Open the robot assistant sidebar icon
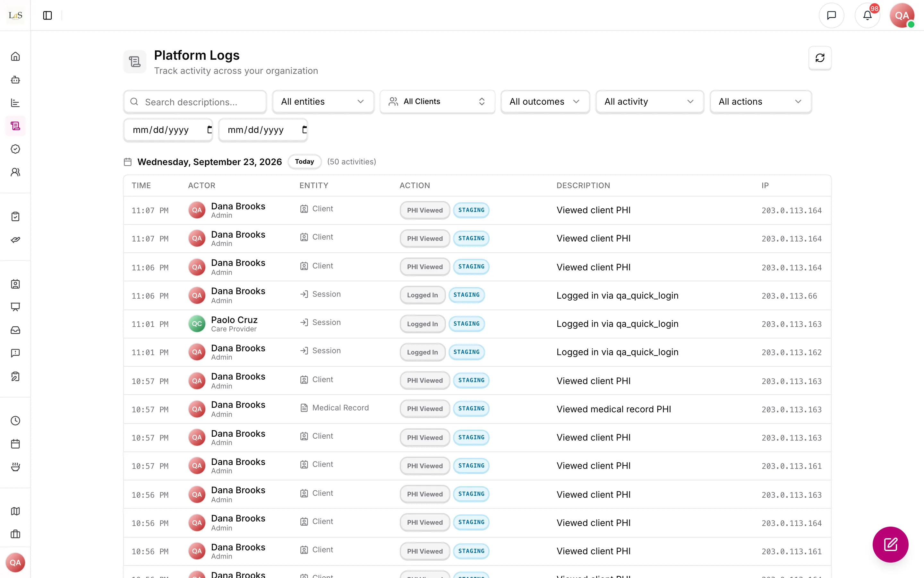Image resolution: width=924 pixels, height=578 pixels. [15, 80]
